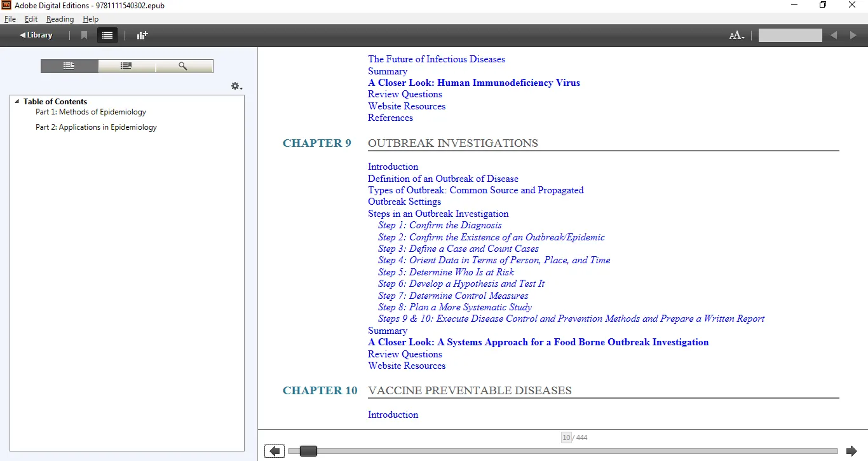The width and height of the screenshot is (868, 461).
Task: Switch to Search panel tab
Action: [x=184, y=66]
